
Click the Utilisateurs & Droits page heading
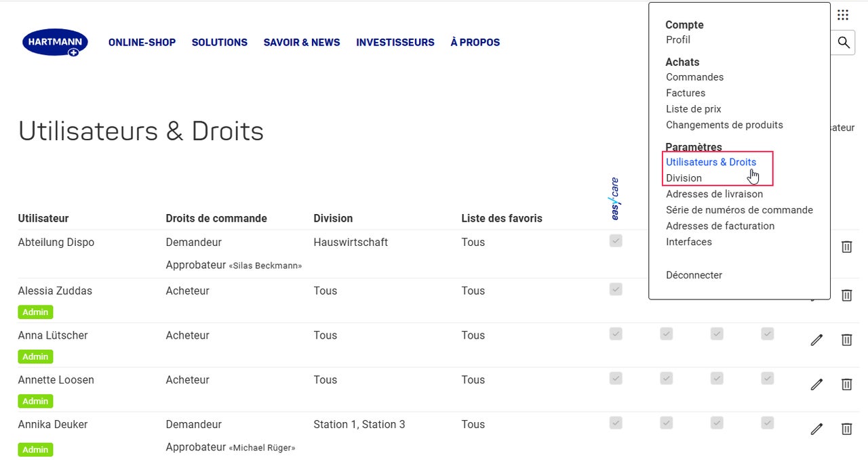141,131
